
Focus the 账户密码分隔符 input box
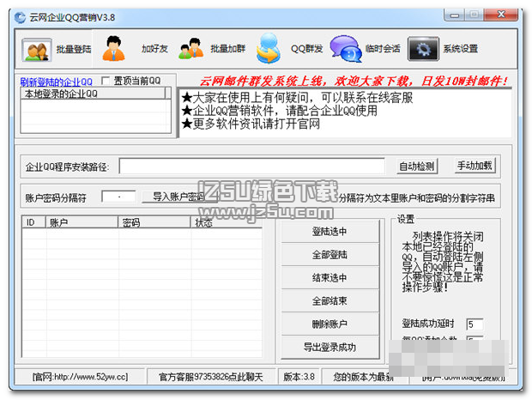point(118,197)
